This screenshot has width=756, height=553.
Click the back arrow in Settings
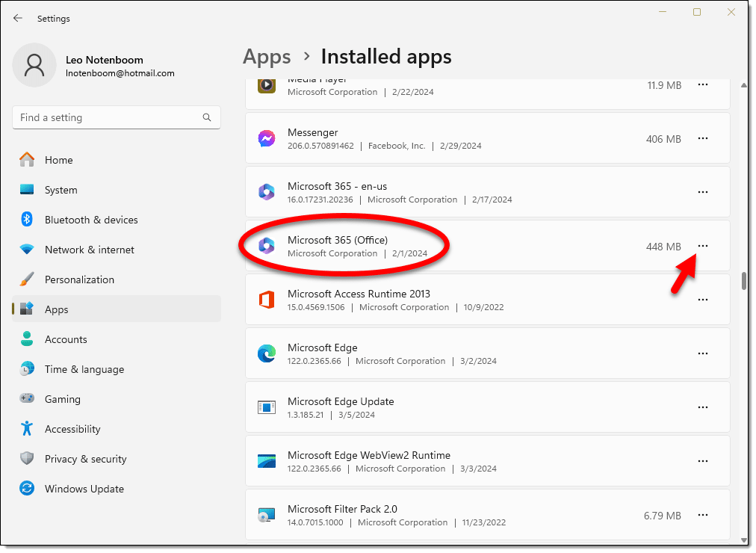pyautogui.click(x=18, y=18)
